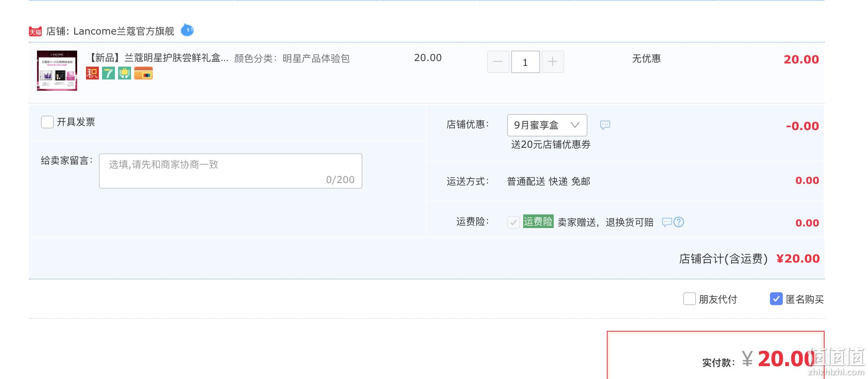Click the unit price 20.00 in the product row
The height and width of the screenshot is (379, 868).
[428, 58]
